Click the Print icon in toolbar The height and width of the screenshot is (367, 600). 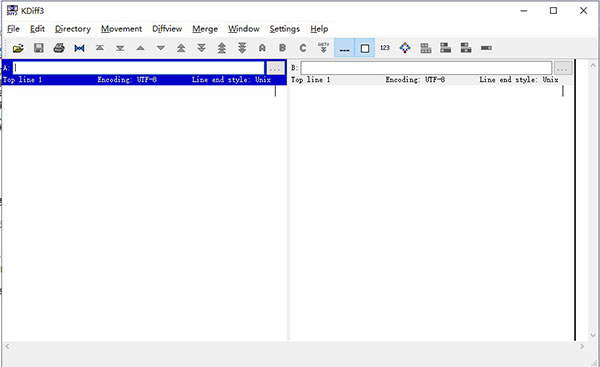[x=59, y=48]
